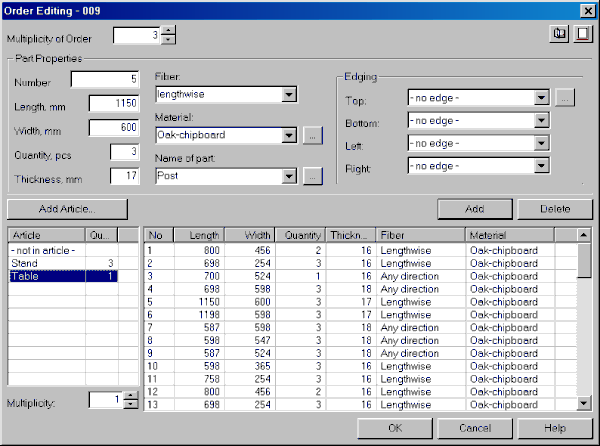Open the Material dropdown

[x=289, y=135]
